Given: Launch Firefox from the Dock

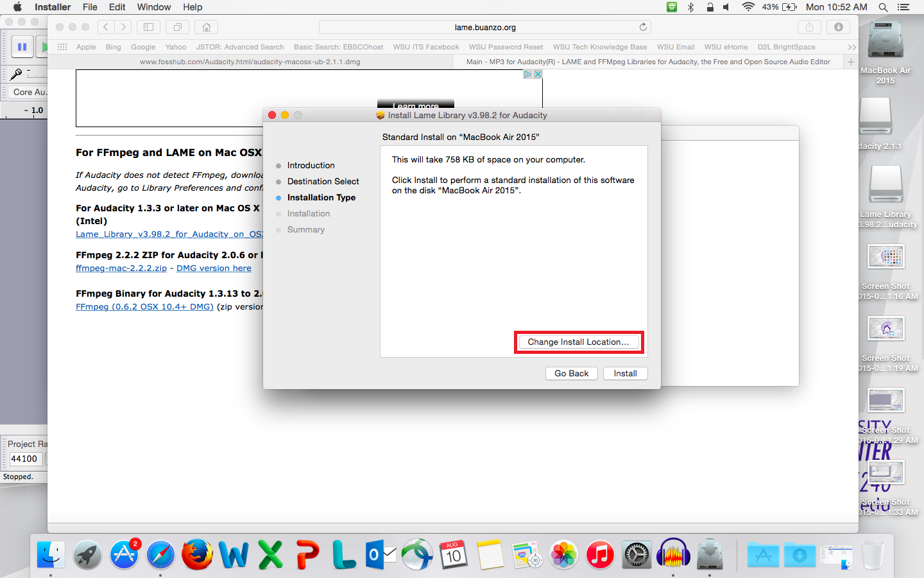Looking at the screenshot, I should [x=197, y=554].
